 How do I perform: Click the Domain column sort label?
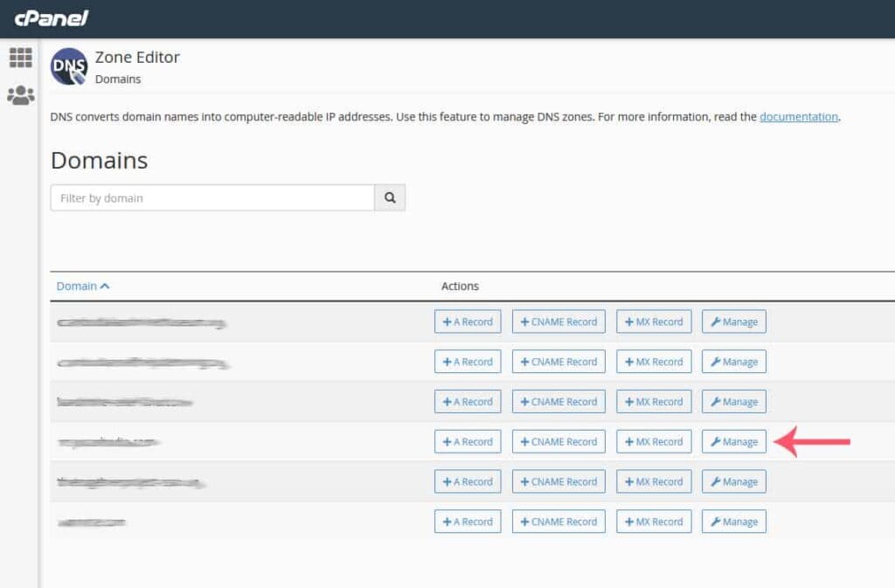pyautogui.click(x=77, y=286)
